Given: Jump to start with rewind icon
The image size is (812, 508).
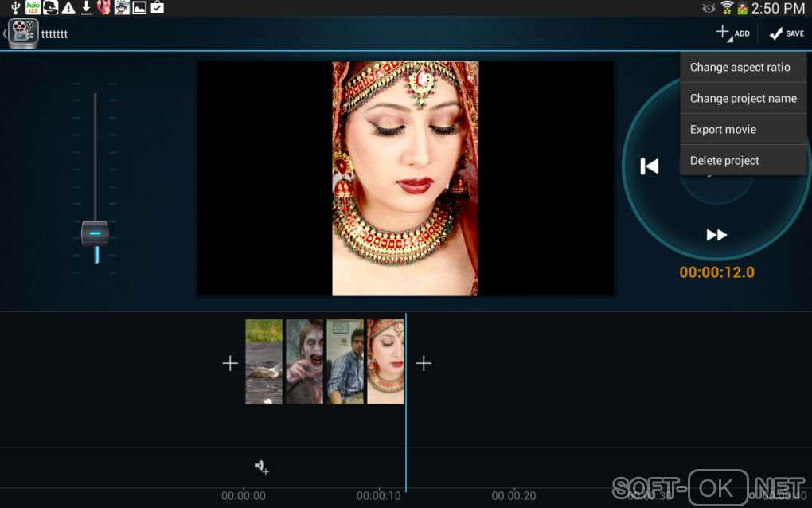Looking at the screenshot, I should point(650,166).
